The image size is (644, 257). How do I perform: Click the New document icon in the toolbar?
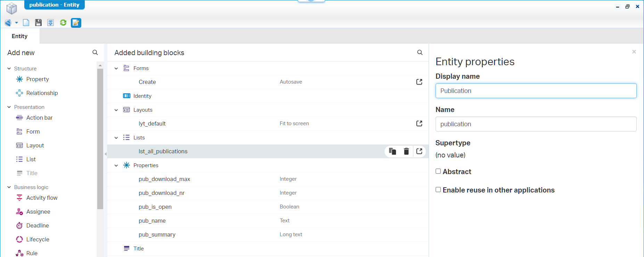[x=26, y=23]
